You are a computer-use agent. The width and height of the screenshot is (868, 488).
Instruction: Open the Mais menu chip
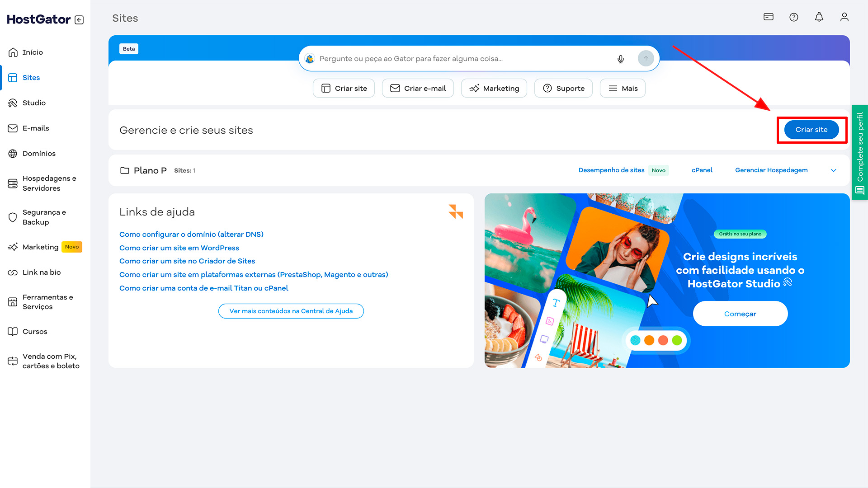click(x=623, y=88)
